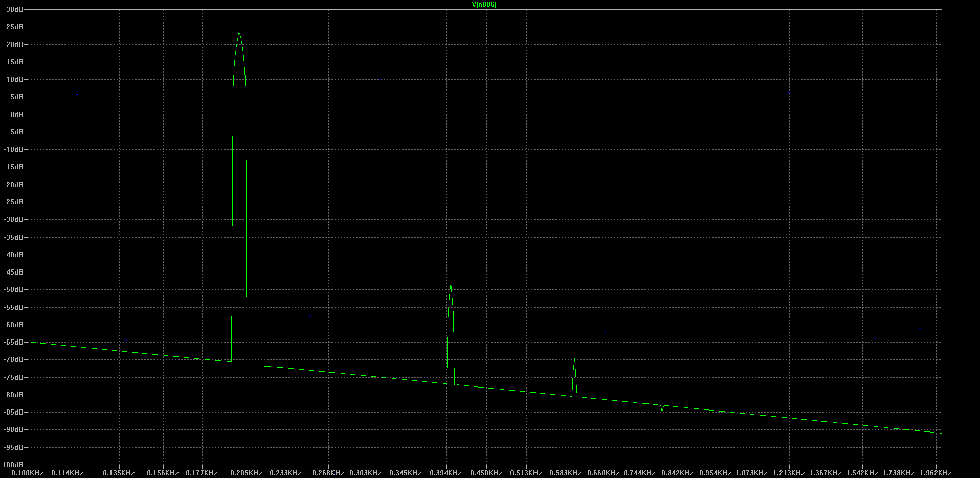Click the 1.542KHz frequency axis label
The height and width of the screenshot is (478, 980).
(862, 473)
